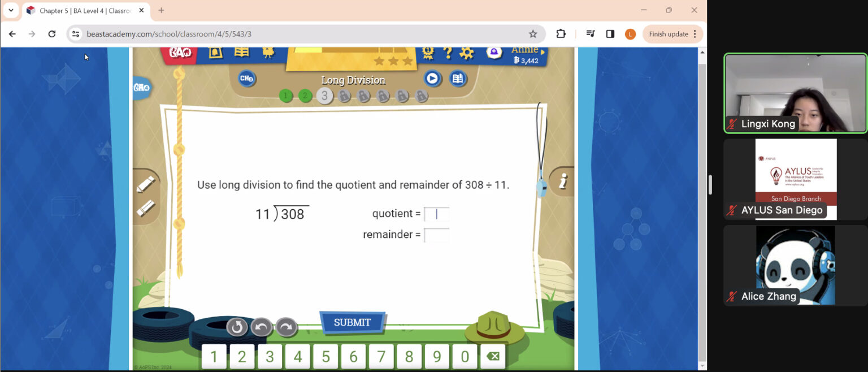This screenshot has height=372, width=868.
Task: Click keypad digit 5
Action: tap(325, 356)
